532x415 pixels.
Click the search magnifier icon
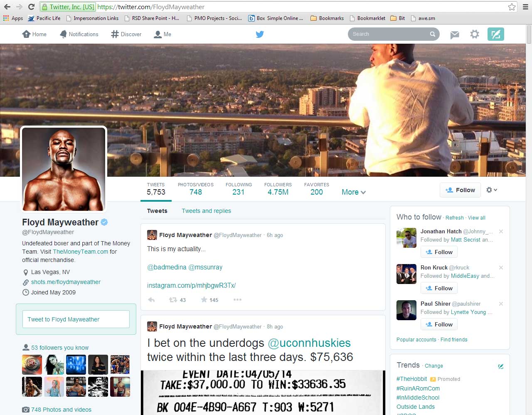click(433, 34)
